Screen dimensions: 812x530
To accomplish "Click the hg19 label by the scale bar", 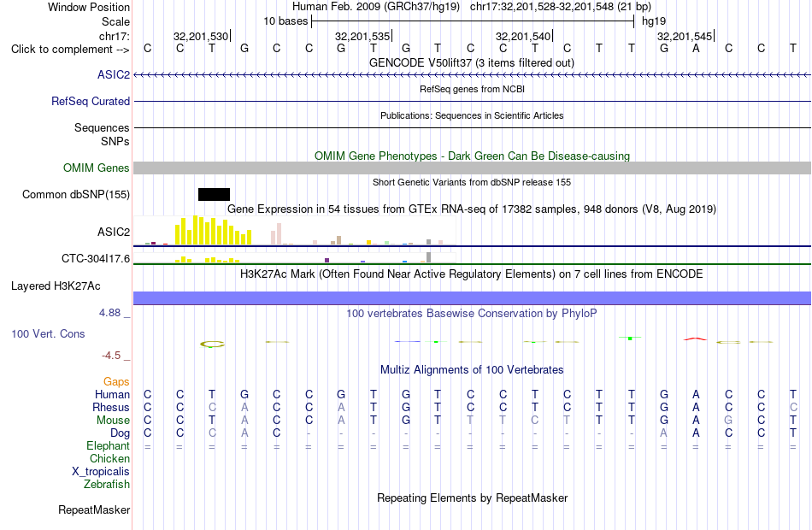I will (654, 21).
